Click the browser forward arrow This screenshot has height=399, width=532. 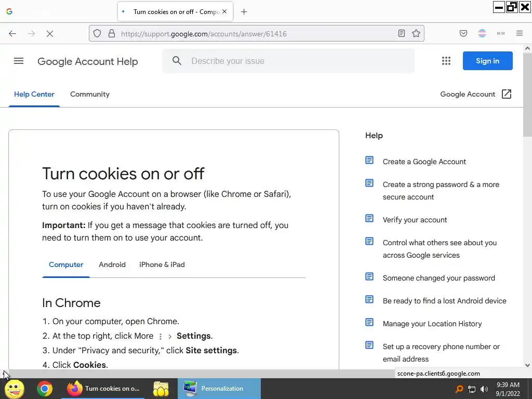[x=31, y=34]
